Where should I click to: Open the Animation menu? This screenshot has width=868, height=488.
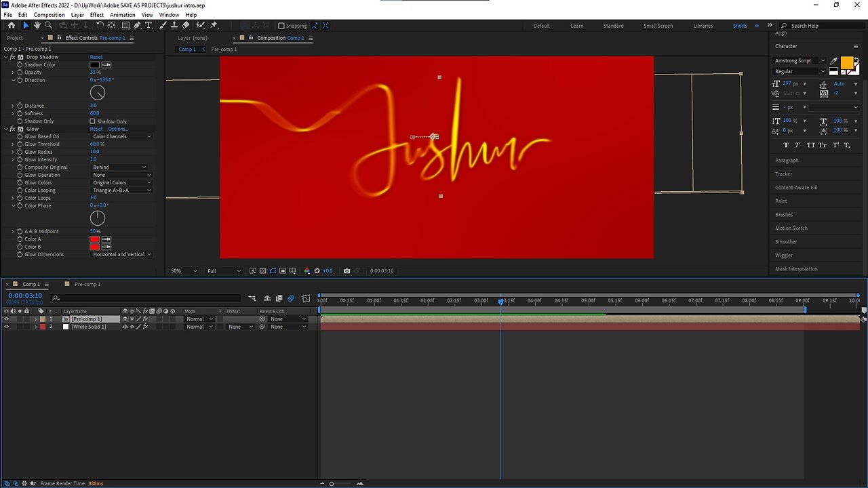[x=123, y=14]
